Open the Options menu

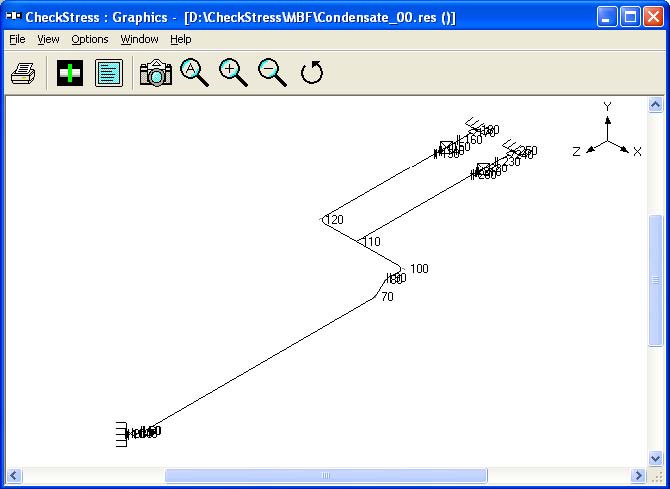pyautogui.click(x=90, y=39)
